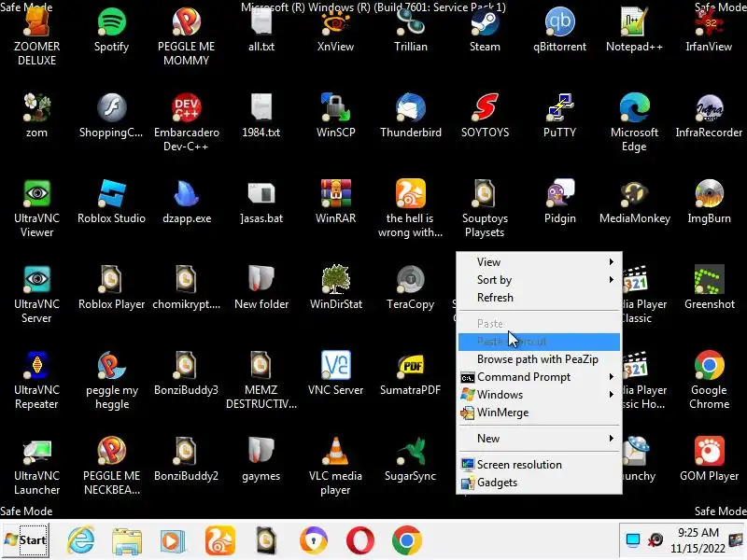Open Chrome from the taskbar
The image size is (747, 560).
[406, 540]
